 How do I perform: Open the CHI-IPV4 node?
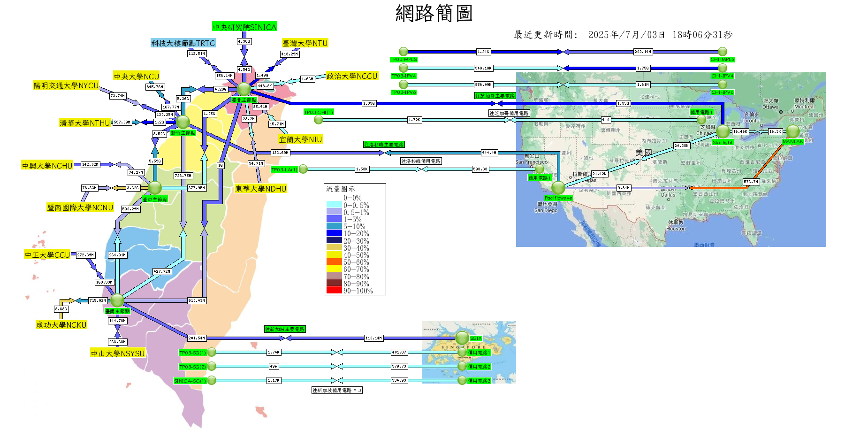(723, 68)
